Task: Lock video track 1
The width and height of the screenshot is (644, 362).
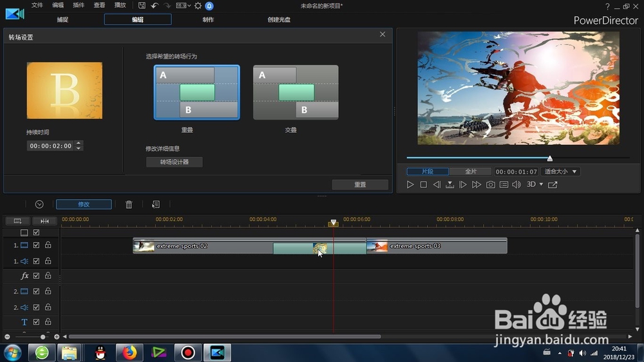Action: point(48,245)
